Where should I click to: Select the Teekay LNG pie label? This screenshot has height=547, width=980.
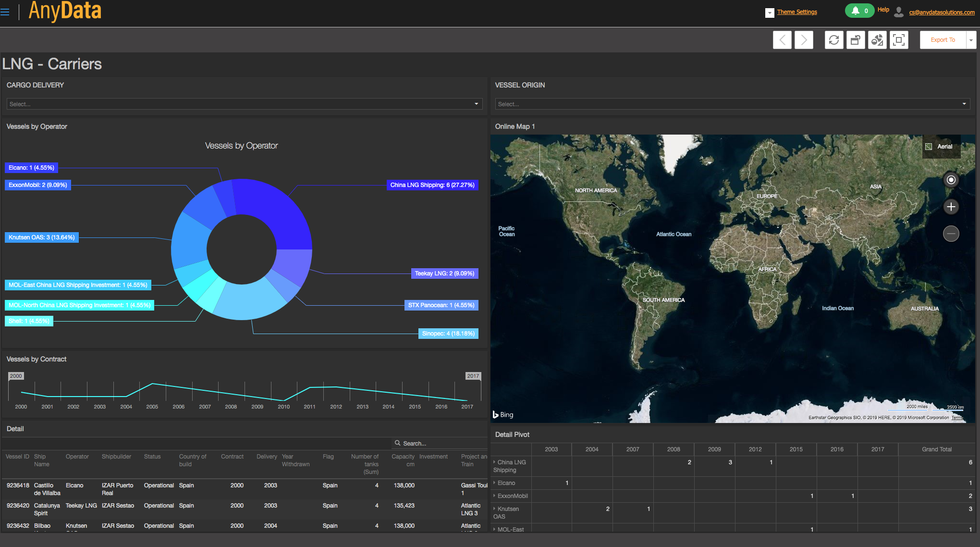(x=444, y=273)
